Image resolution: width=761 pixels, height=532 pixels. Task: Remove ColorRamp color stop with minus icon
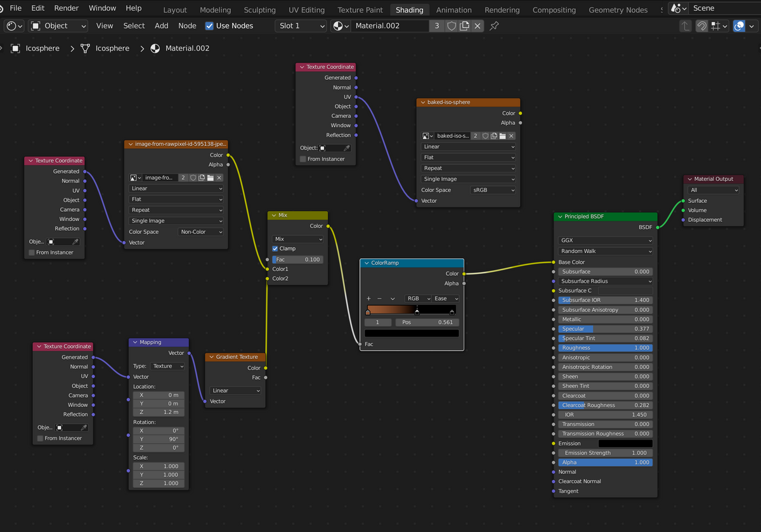pyautogui.click(x=379, y=299)
